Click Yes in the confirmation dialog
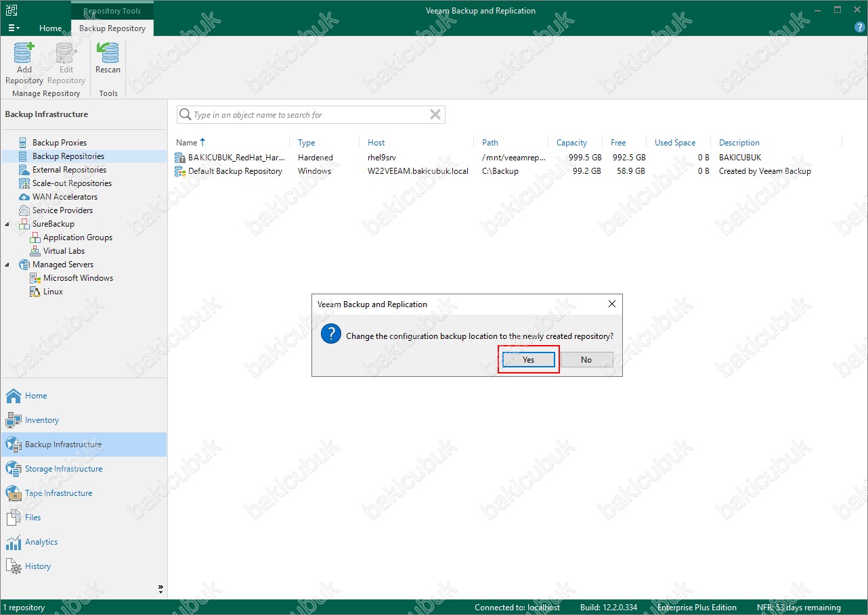The width and height of the screenshot is (868, 615). click(529, 360)
